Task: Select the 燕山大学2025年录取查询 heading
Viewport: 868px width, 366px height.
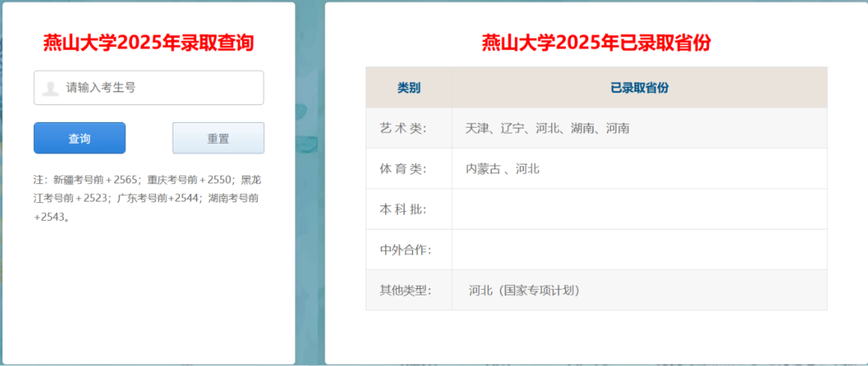Action: click(x=149, y=43)
